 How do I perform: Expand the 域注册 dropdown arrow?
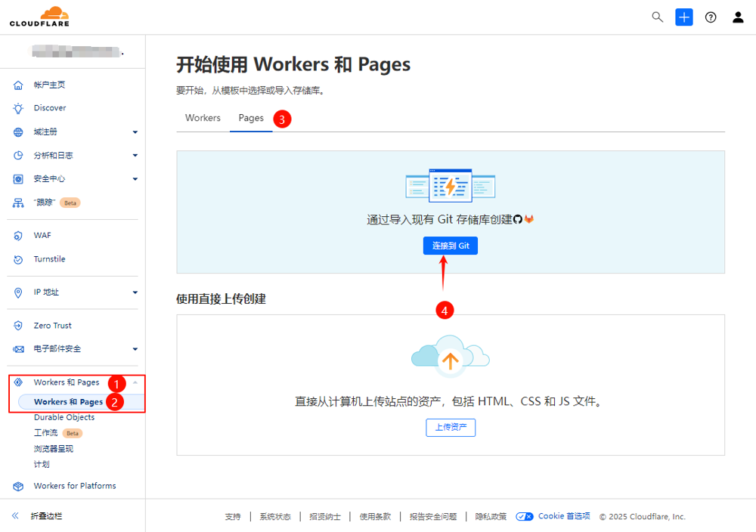point(135,132)
